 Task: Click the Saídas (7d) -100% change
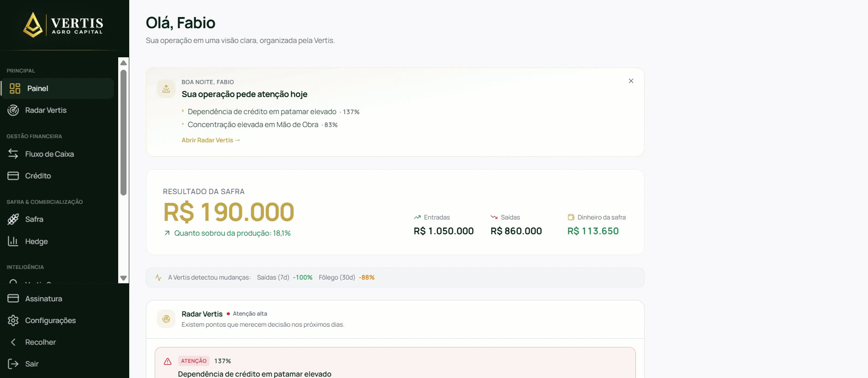pos(284,277)
